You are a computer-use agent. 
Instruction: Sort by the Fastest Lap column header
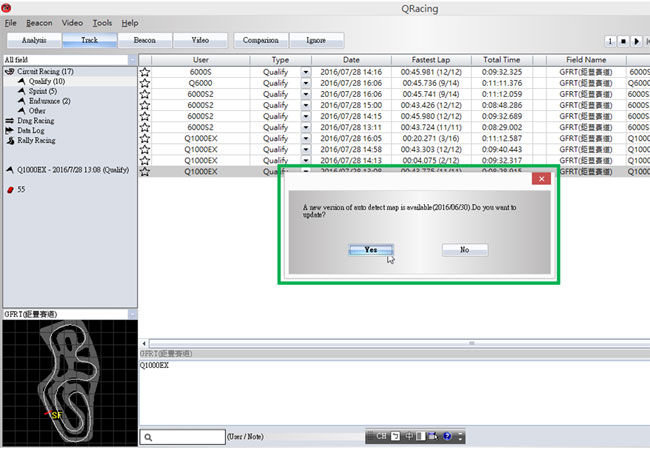coord(431,60)
